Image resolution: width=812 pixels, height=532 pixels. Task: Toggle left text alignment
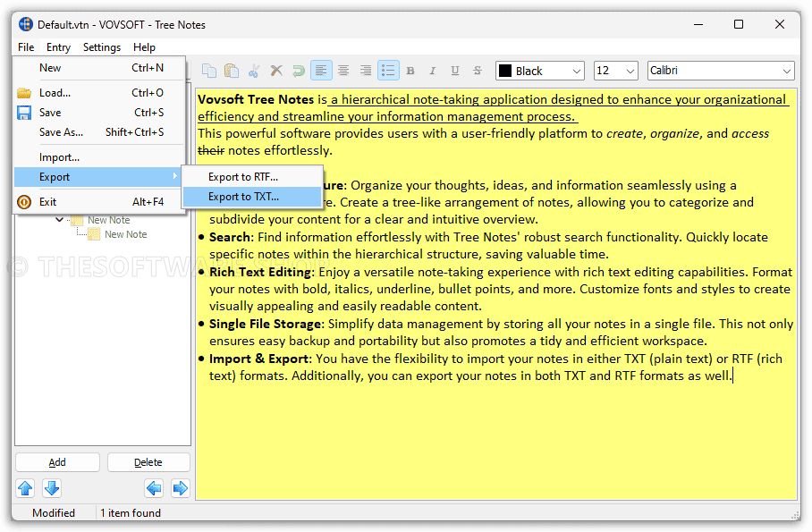point(321,71)
